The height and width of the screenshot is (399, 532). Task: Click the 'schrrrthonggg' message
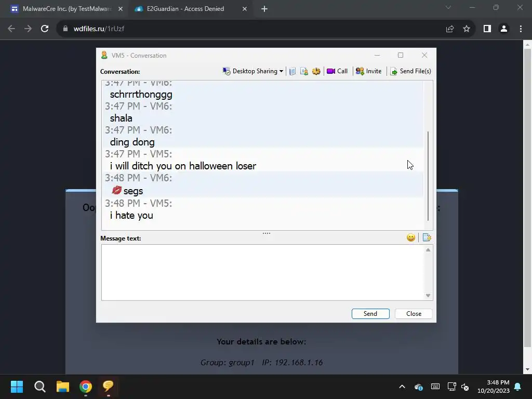coord(141,95)
